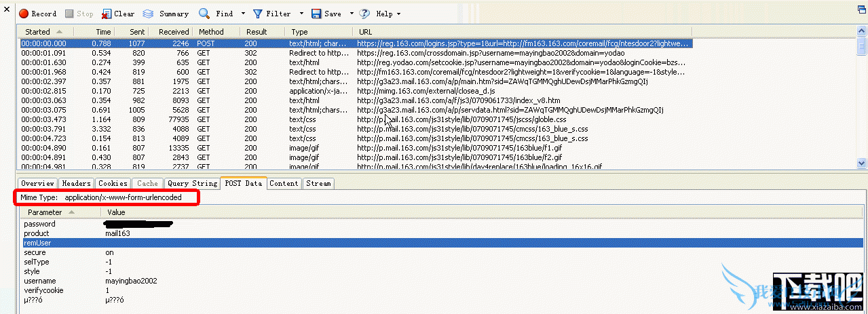The height and width of the screenshot is (314, 868).
Task: Select the request row started at 00:00:03.791
Action: 355,128
